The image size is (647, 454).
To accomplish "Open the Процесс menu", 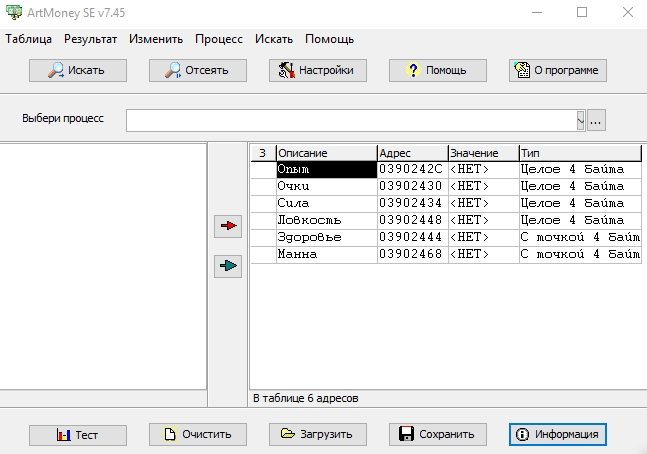I will tap(219, 39).
